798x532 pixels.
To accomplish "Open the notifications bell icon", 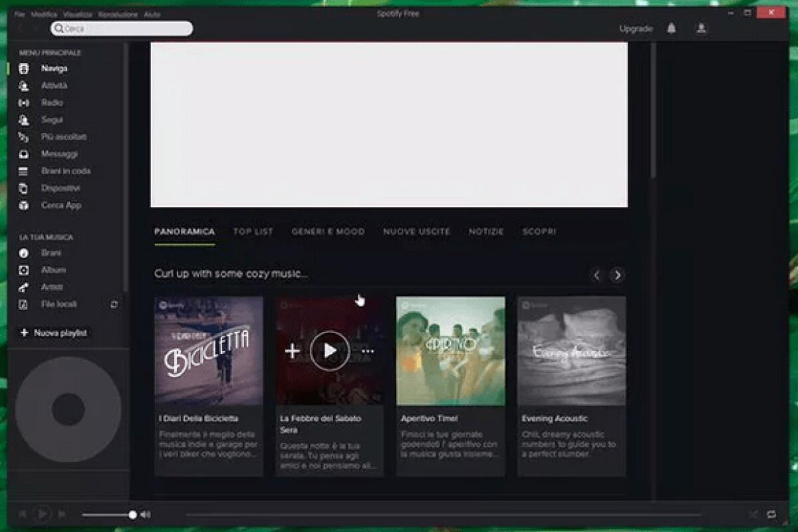I will pos(671,29).
